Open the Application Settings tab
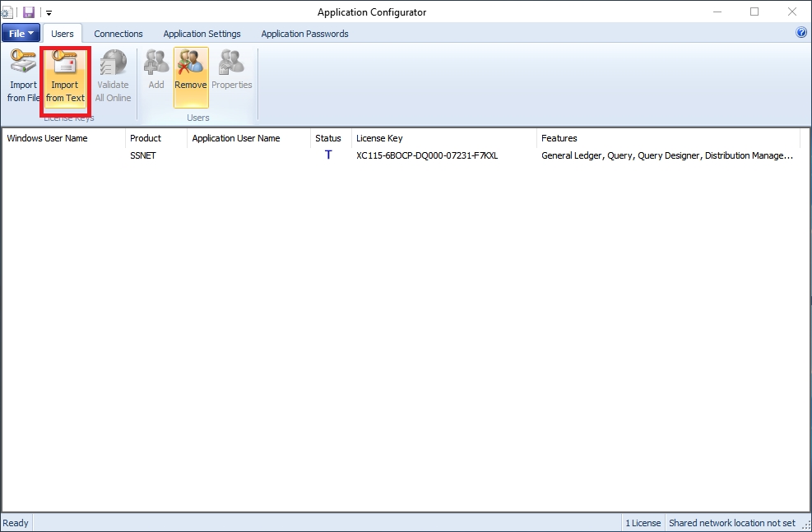The width and height of the screenshot is (812, 532). tap(202, 34)
